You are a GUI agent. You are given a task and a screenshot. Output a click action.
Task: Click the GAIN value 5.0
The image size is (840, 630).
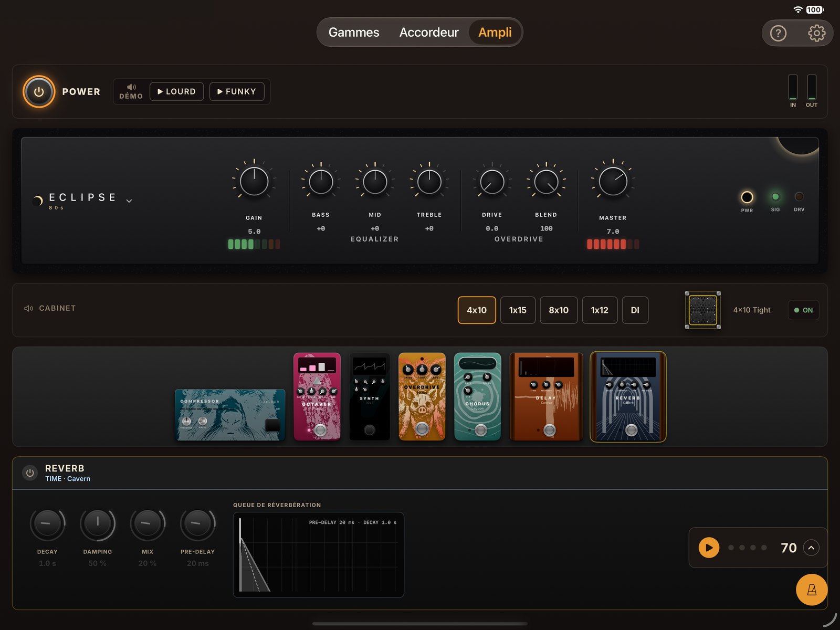(x=254, y=232)
